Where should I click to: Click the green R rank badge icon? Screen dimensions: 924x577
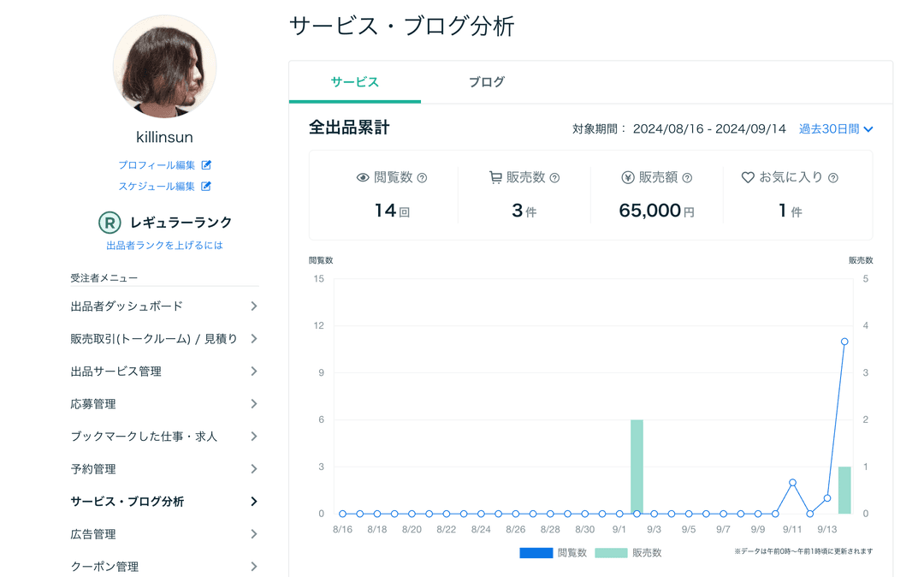110,223
